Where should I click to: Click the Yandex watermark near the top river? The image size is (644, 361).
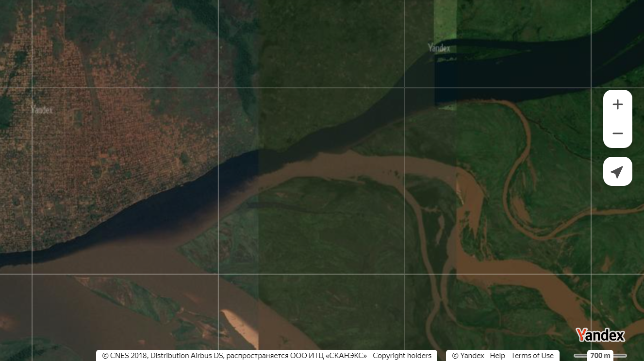[x=439, y=48]
